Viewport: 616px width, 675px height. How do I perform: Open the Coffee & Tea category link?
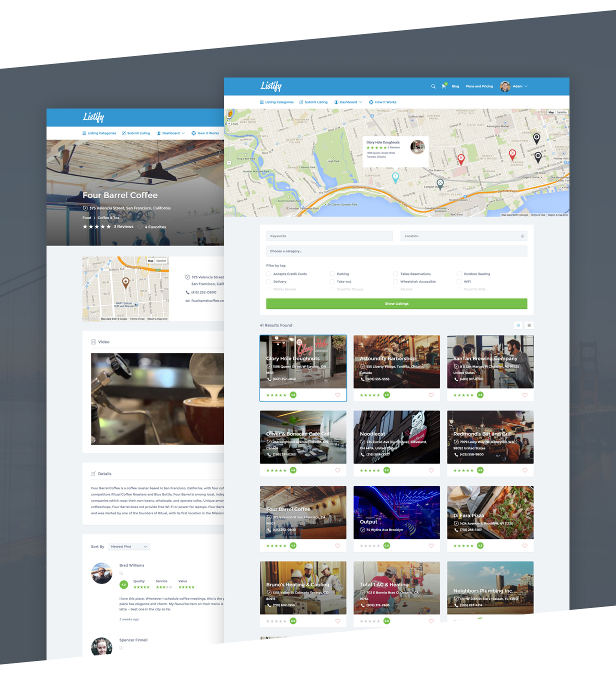click(108, 218)
